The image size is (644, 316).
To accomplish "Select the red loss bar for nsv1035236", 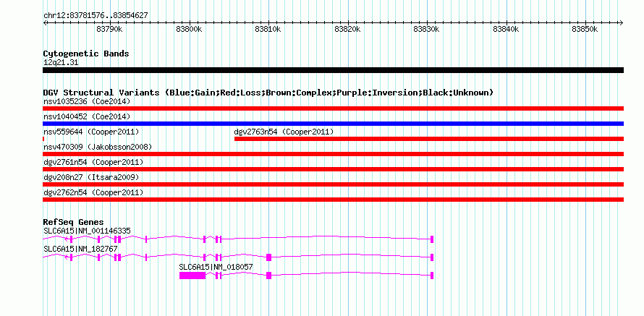I will tap(333, 108).
